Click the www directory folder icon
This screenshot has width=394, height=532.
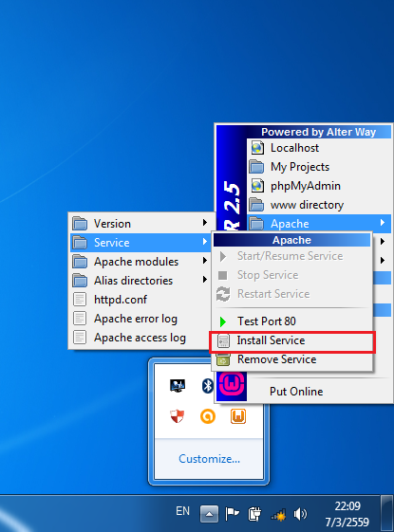(256, 205)
